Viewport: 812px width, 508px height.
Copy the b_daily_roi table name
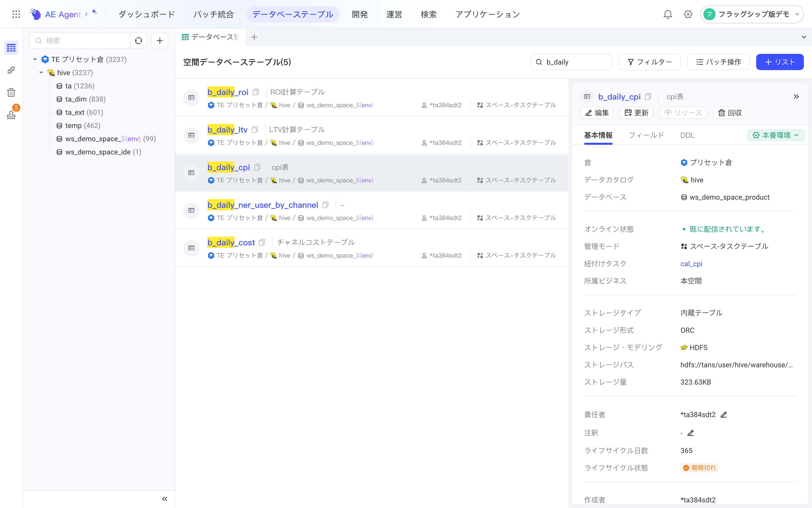click(256, 92)
